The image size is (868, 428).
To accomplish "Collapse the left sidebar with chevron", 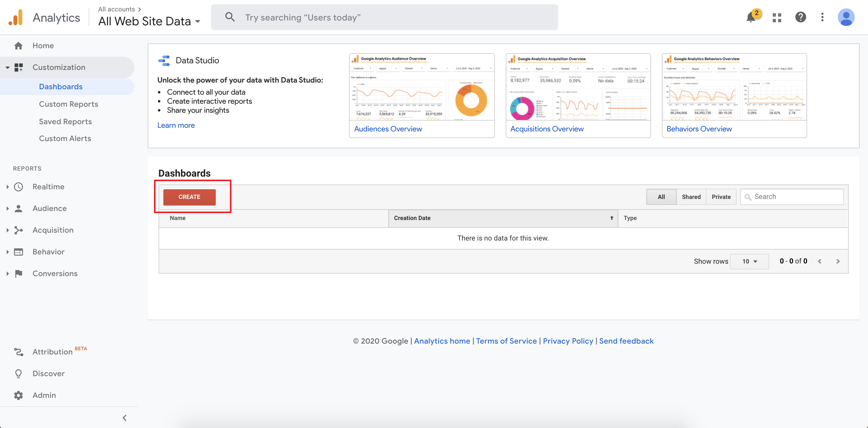I will coord(124,418).
